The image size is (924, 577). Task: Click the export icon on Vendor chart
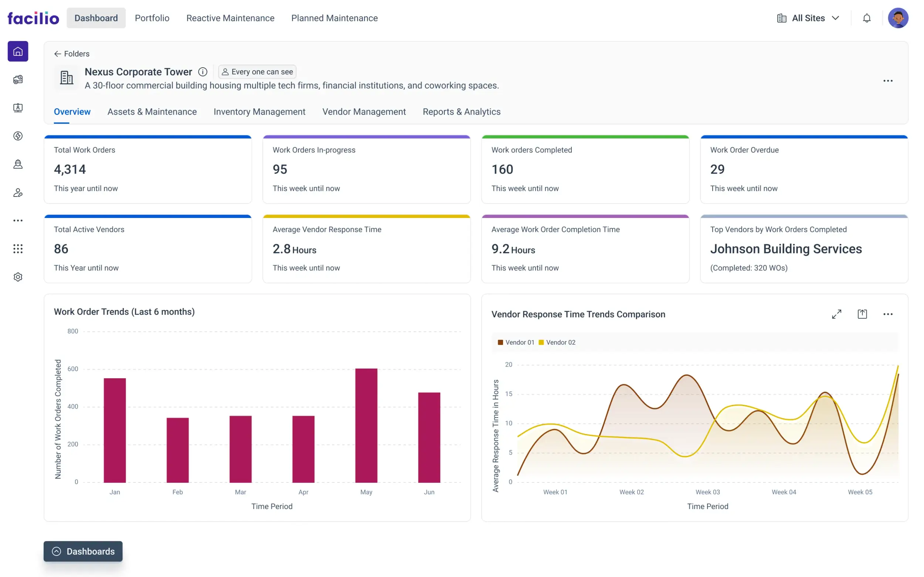click(x=862, y=314)
